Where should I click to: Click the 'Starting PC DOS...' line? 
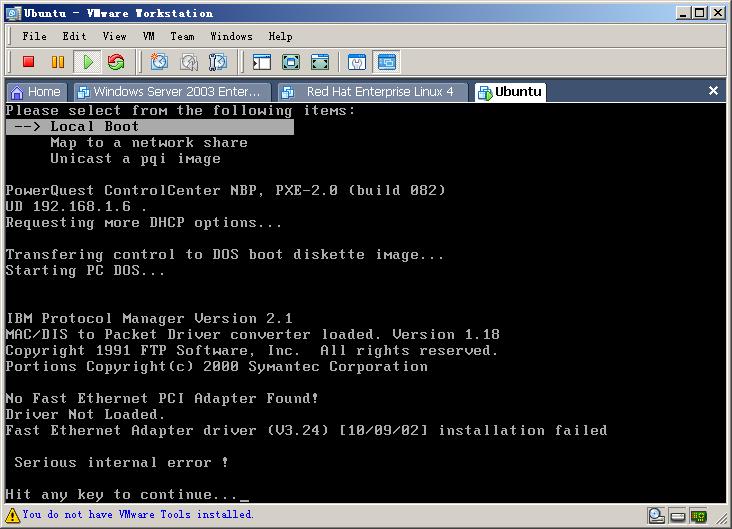pyautogui.click(x=85, y=270)
